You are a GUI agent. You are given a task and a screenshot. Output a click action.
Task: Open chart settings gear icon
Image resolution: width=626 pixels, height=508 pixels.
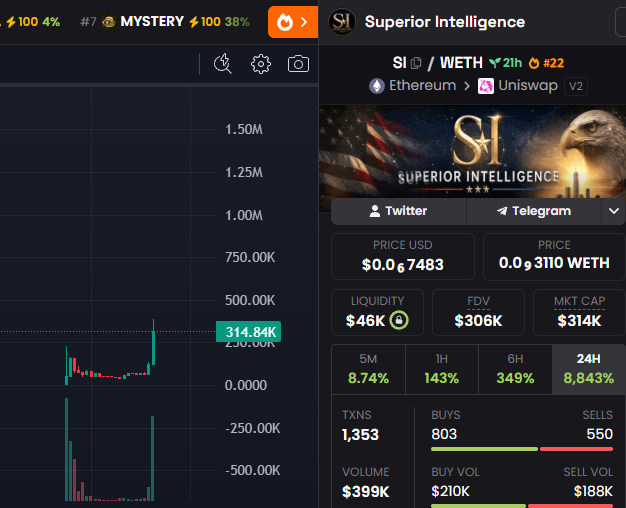[261, 64]
